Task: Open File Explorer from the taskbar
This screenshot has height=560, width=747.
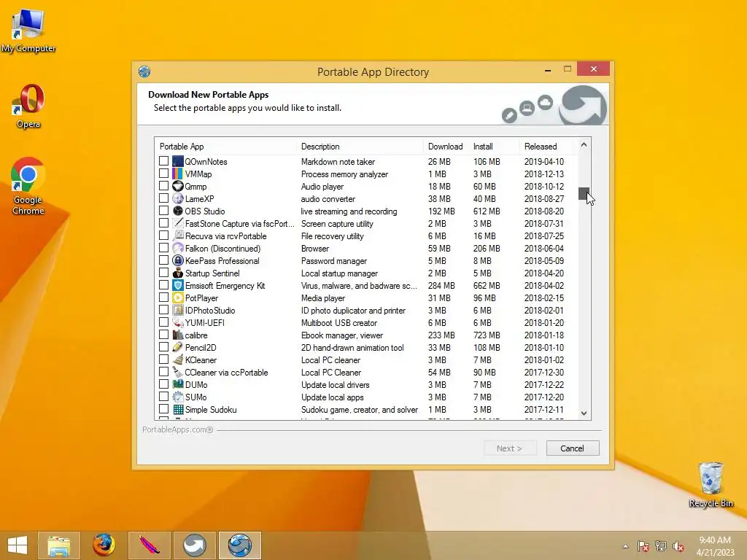Action: point(59,545)
